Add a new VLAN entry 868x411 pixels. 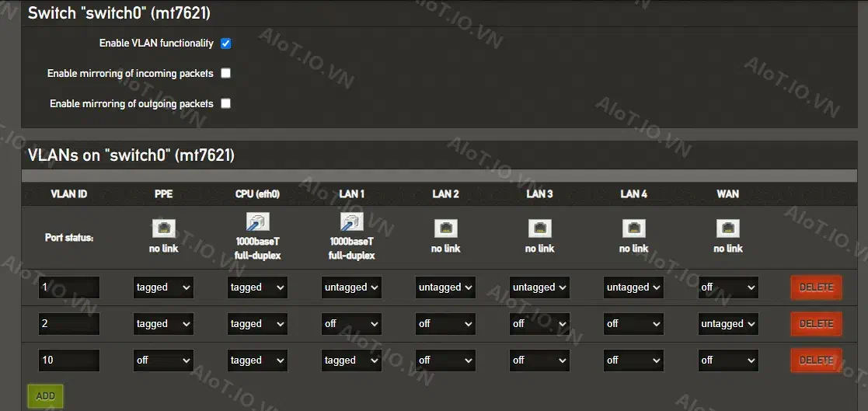[45, 396]
